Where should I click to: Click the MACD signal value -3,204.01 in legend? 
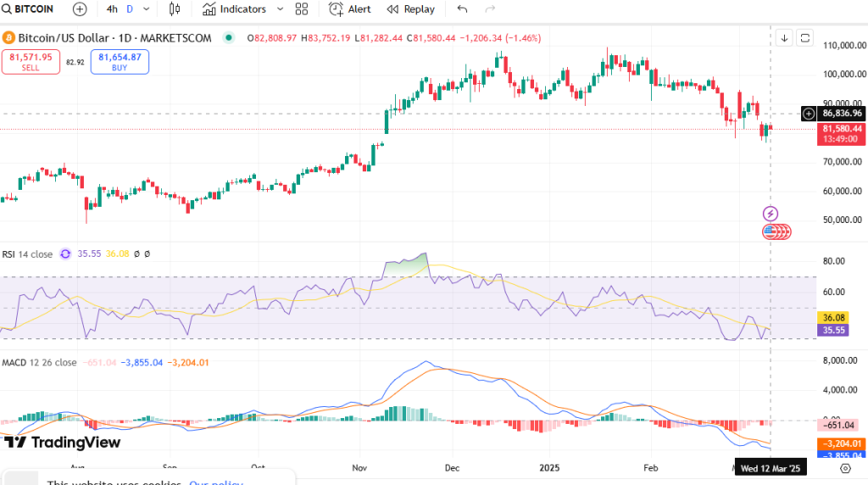pyautogui.click(x=188, y=363)
